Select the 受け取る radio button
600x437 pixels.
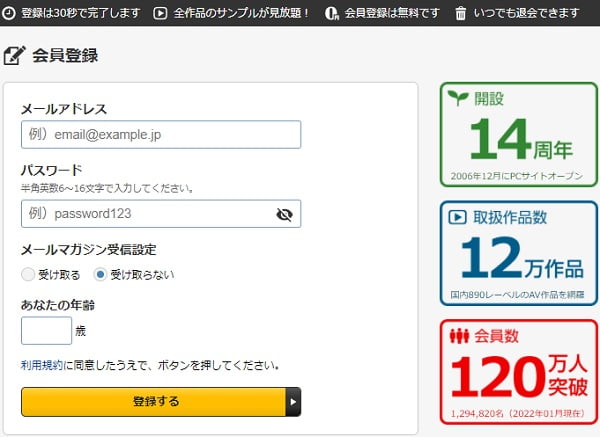(x=27, y=274)
